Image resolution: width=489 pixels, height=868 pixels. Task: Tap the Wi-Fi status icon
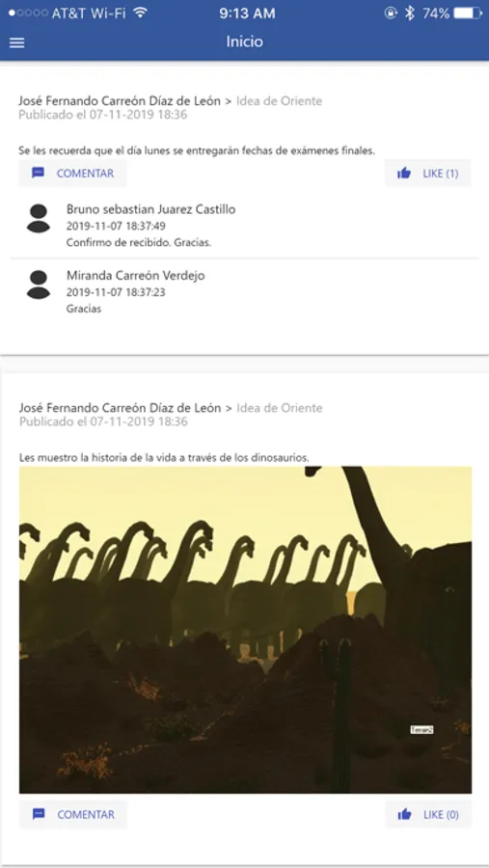pyautogui.click(x=142, y=13)
